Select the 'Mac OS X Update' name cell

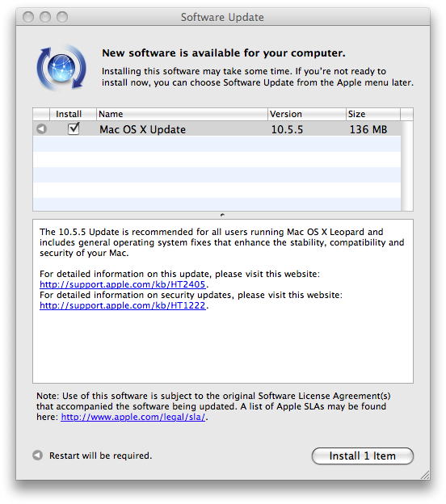pyautogui.click(x=142, y=129)
